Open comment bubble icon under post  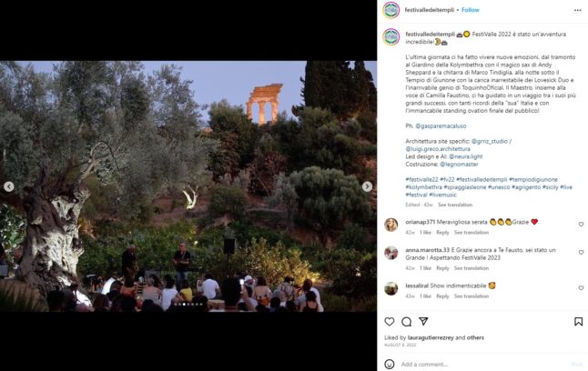click(x=407, y=322)
